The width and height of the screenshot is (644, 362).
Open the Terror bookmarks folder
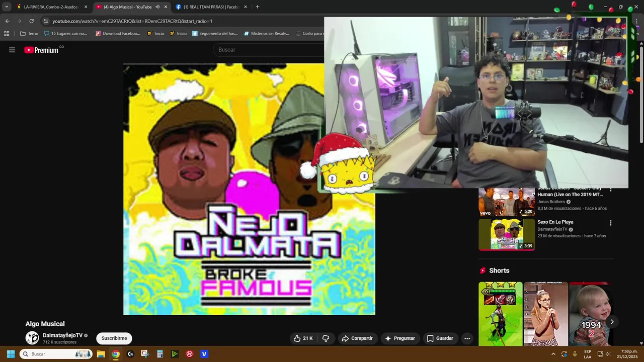tap(29, 34)
